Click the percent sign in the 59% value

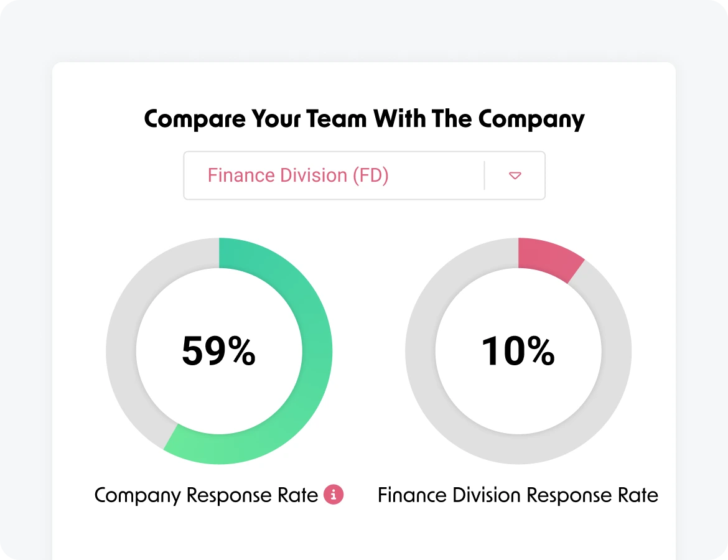pos(241,351)
